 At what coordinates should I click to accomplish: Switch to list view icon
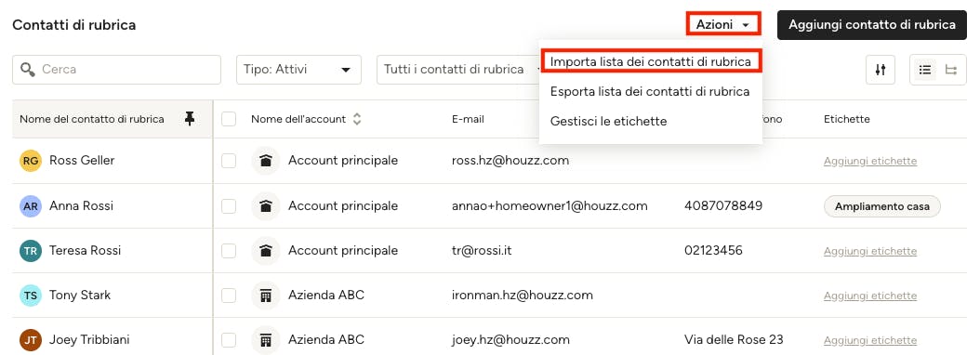click(x=925, y=70)
